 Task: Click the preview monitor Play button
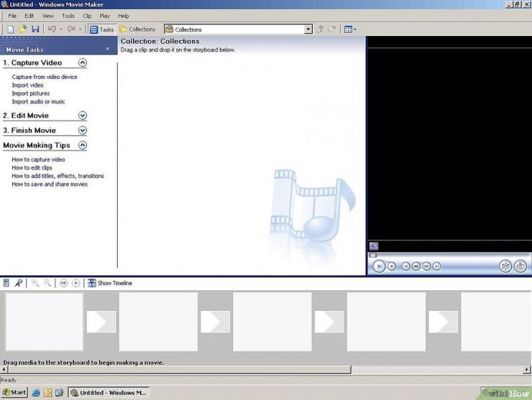[x=379, y=266]
